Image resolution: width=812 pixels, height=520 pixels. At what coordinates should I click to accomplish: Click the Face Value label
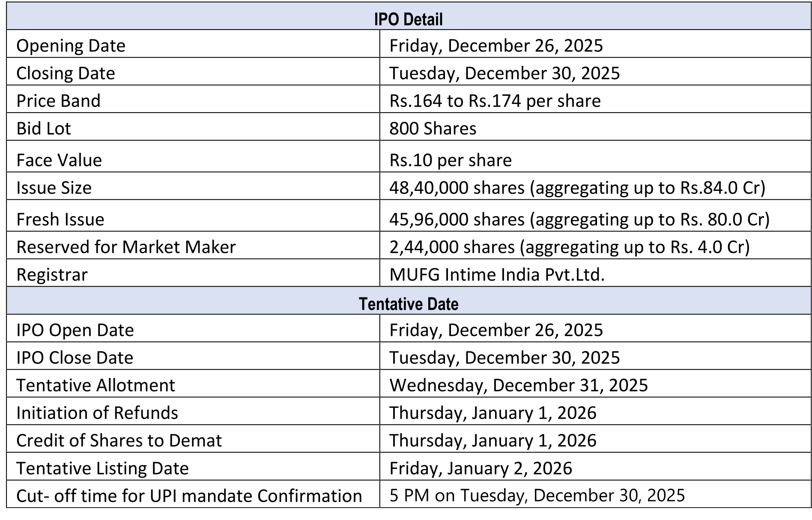tap(59, 160)
